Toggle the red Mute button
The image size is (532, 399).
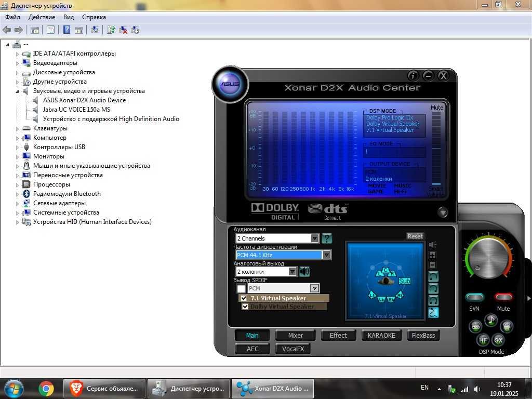[503, 298]
